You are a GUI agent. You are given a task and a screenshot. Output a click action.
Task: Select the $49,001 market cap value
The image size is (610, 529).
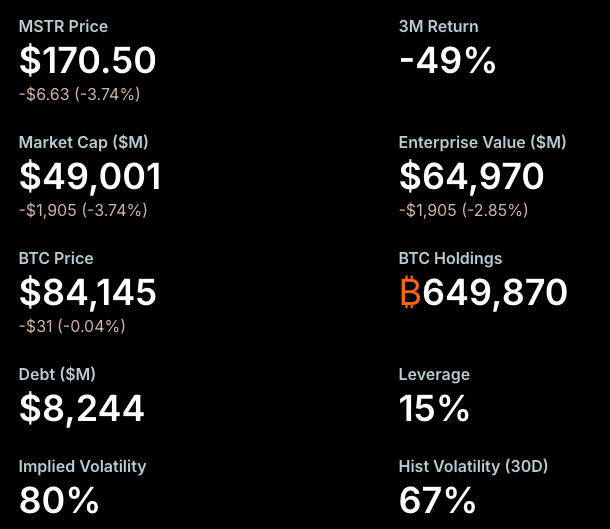point(90,177)
